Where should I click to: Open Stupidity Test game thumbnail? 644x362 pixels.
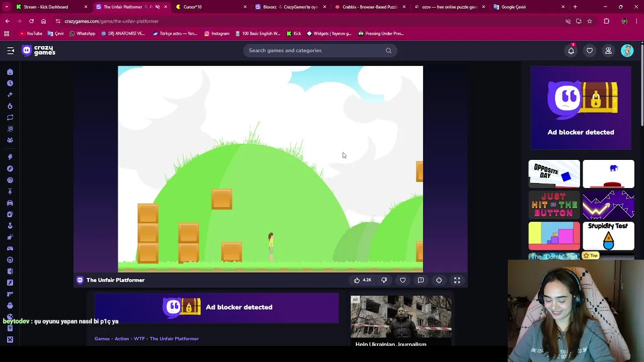(x=608, y=235)
